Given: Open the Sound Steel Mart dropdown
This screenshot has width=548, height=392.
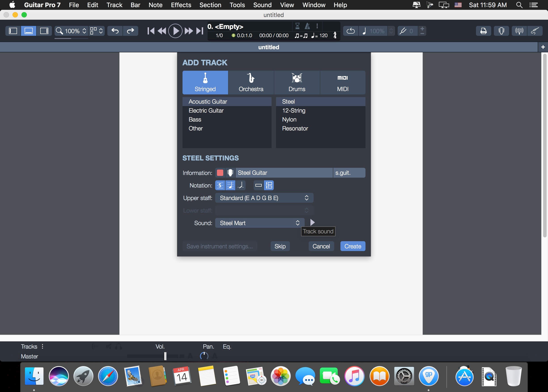Looking at the screenshot, I should pos(260,223).
